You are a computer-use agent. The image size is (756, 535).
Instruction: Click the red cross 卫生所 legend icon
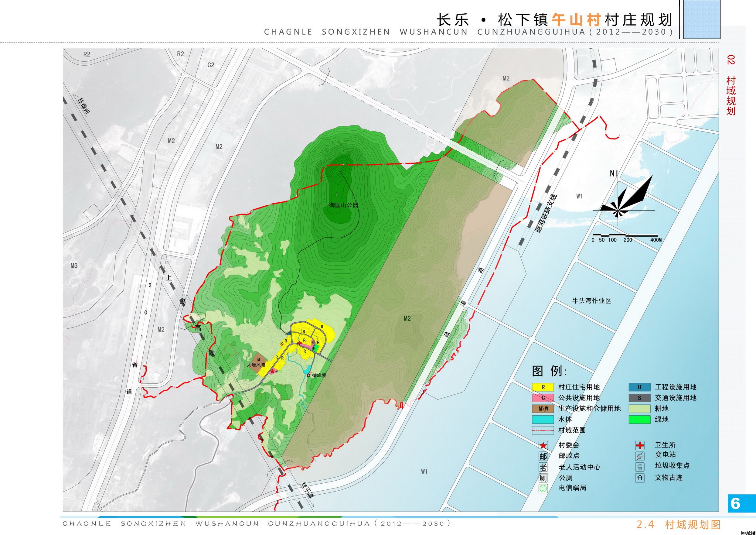coord(639,446)
